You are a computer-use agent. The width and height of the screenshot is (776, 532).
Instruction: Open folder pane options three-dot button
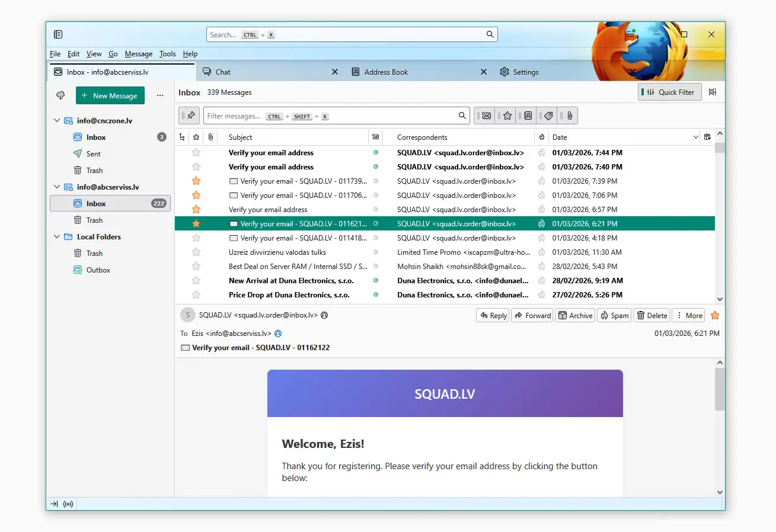point(160,95)
